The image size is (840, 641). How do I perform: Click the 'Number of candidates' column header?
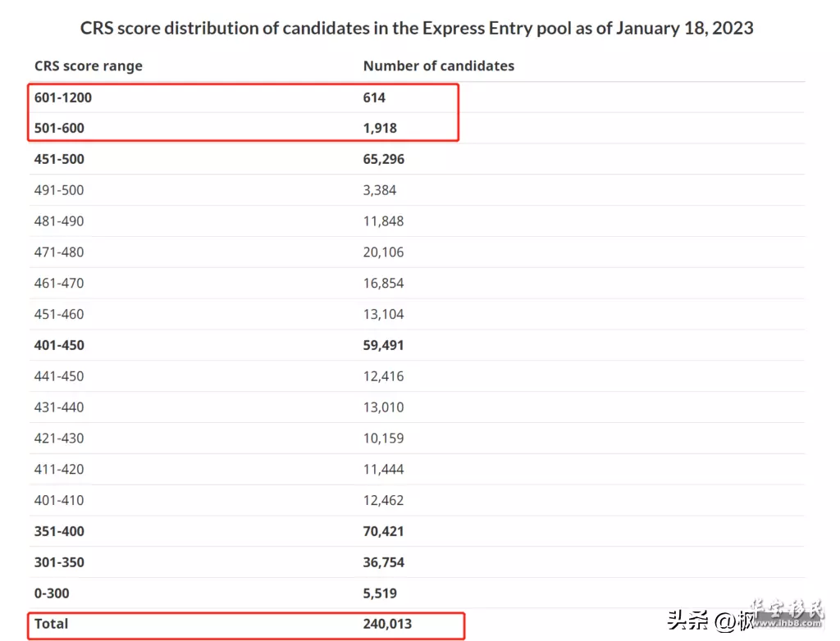[438, 66]
